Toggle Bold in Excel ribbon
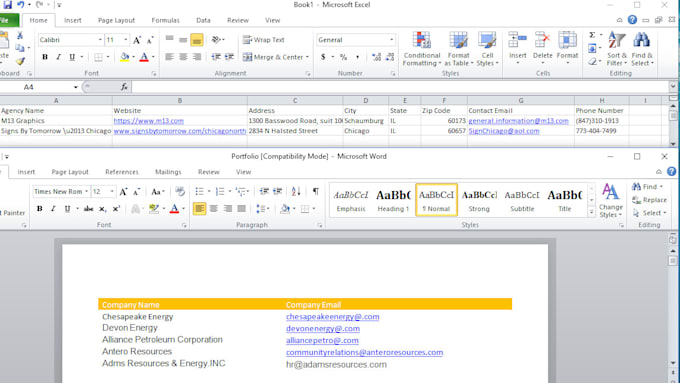The image size is (680, 383). point(45,57)
